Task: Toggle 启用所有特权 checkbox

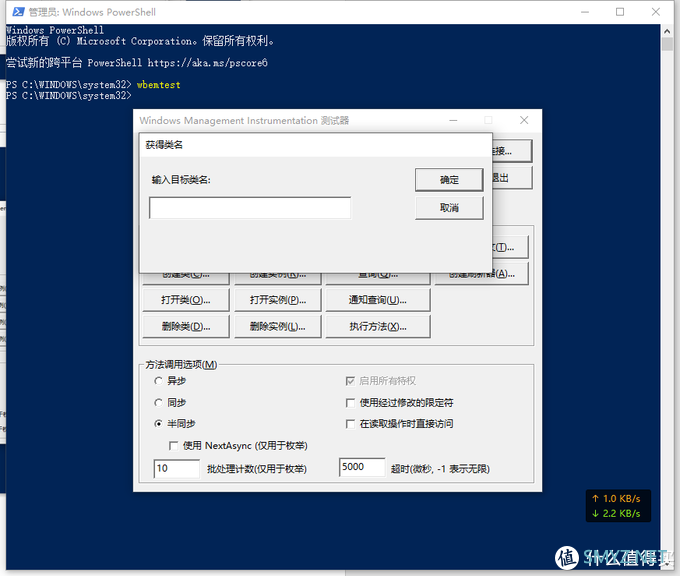Action: click(x=350, y=381)
